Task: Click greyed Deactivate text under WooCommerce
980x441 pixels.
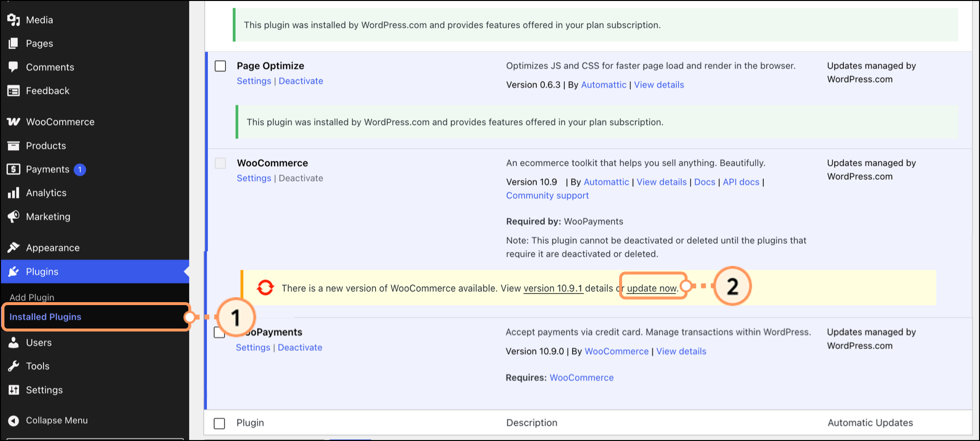Action: [x=301, y=178]
